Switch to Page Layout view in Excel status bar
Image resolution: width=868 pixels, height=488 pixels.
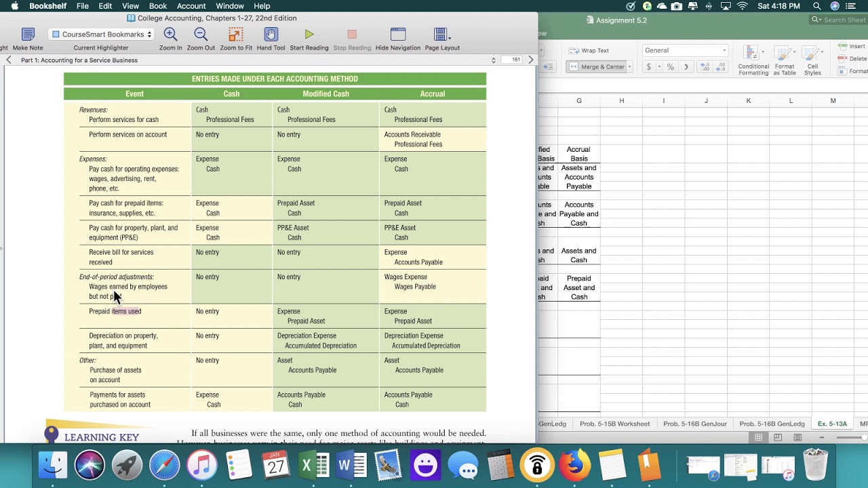click(778, 437)
